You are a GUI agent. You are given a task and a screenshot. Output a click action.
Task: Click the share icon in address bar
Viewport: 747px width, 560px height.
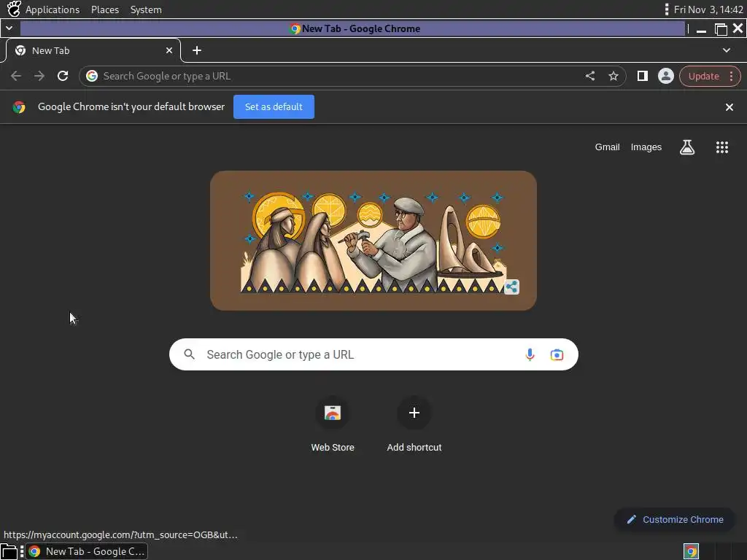589,76
